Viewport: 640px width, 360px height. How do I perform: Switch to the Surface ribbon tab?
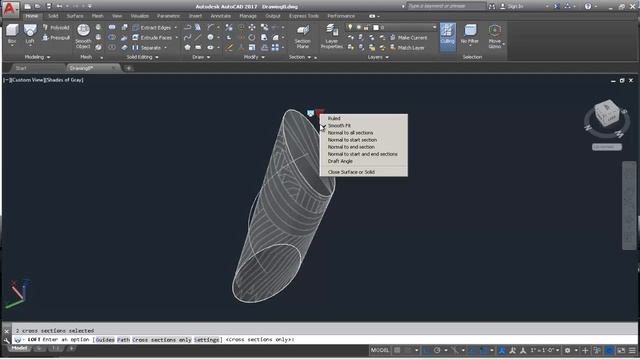(x=75, y=16)
